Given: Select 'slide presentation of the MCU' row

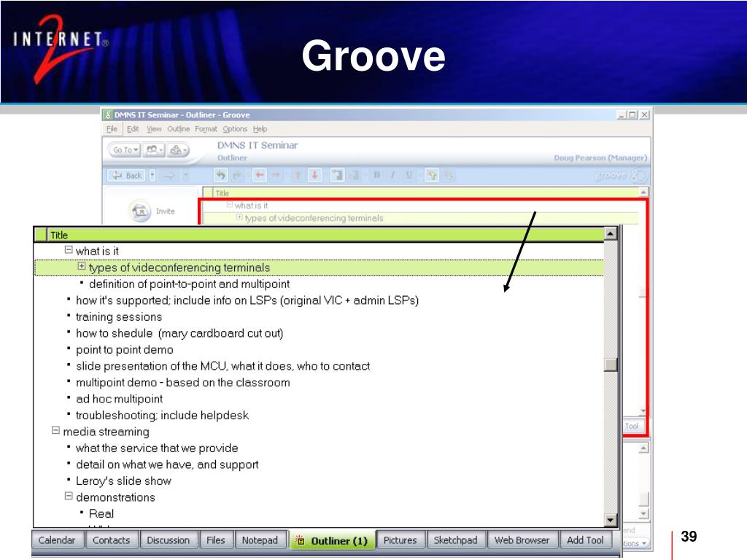Looking at the screenshot, I should tap(320, 366).
